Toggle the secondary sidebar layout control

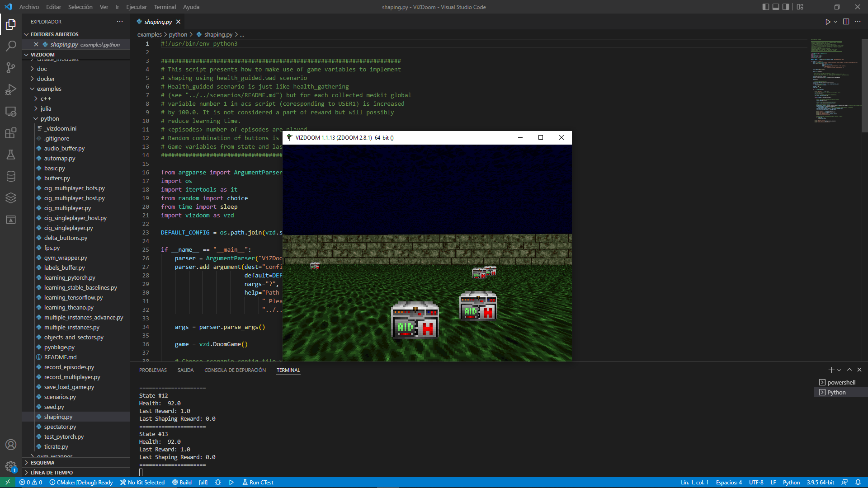click(x=786, y=7)
